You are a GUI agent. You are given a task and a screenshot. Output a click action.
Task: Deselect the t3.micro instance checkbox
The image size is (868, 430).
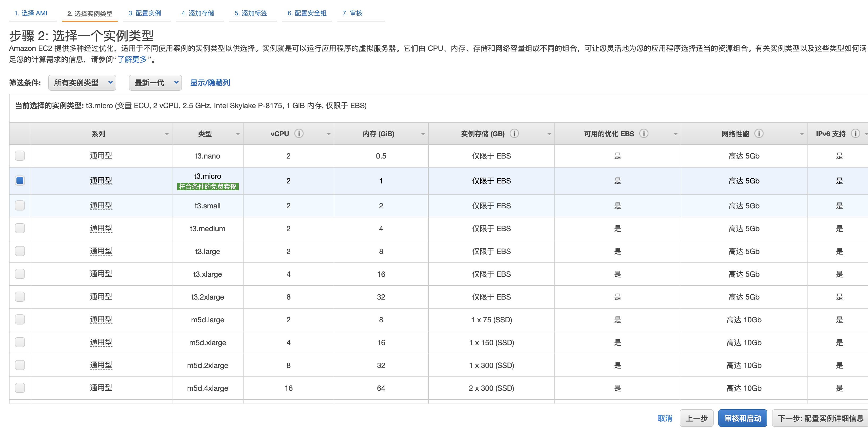point(20,181)
